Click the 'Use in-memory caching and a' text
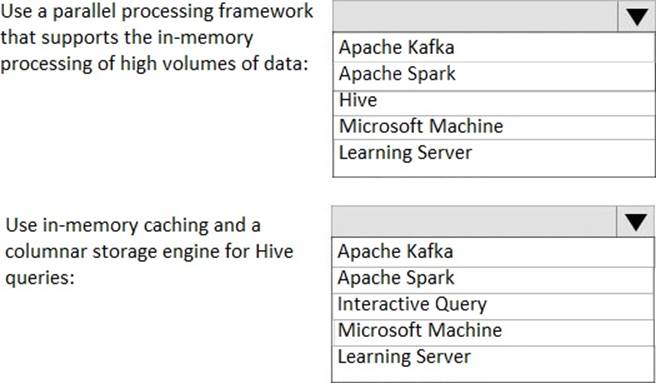Screen dimensions: 656x383 tap(133, 225)
